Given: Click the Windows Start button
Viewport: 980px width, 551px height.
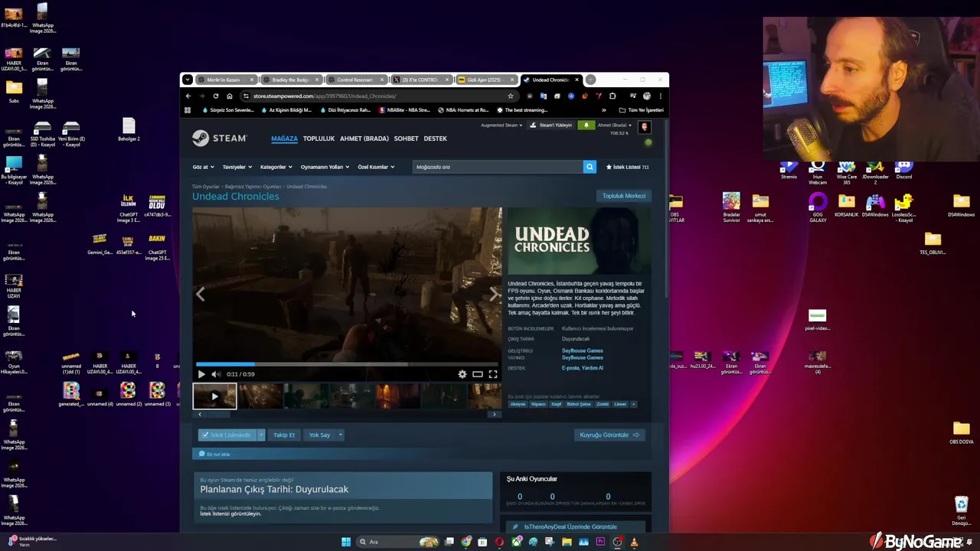Looking at the screenshot, I should click(346, 542).
